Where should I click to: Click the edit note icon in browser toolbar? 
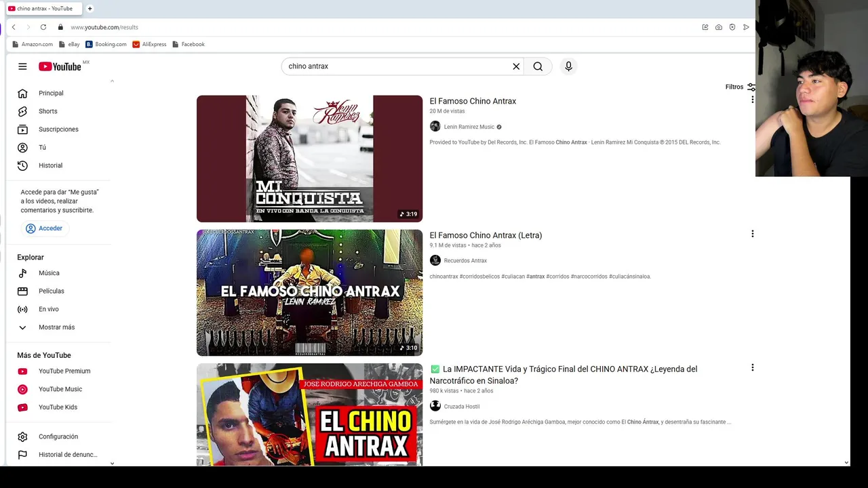coord(705,27)
